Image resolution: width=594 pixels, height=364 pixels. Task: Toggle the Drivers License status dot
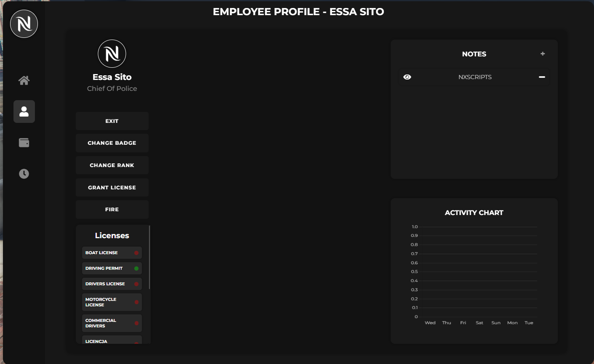tap(136, 284)
